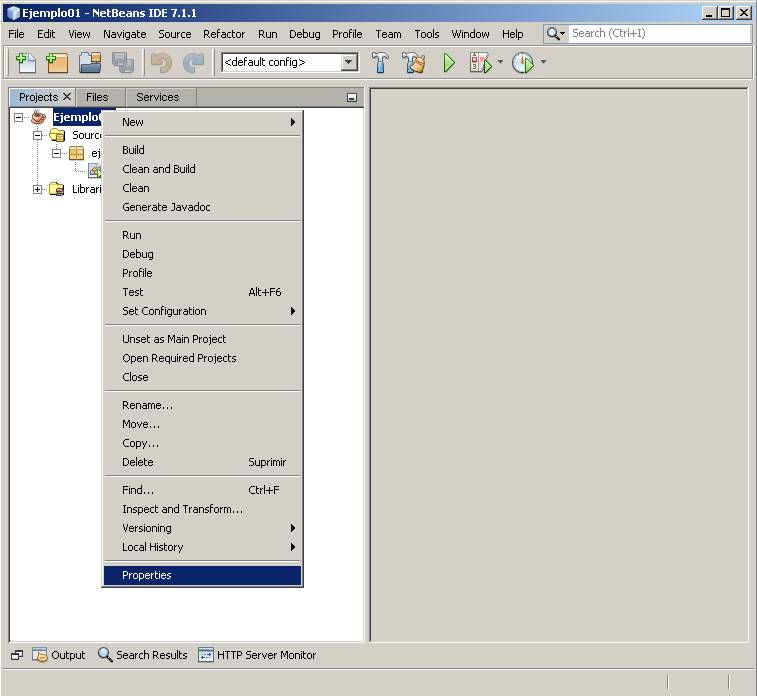Image resolution: width=757 pixels, height=696 pixels.
Task: Select Test in the context menu
Action: 202,292
